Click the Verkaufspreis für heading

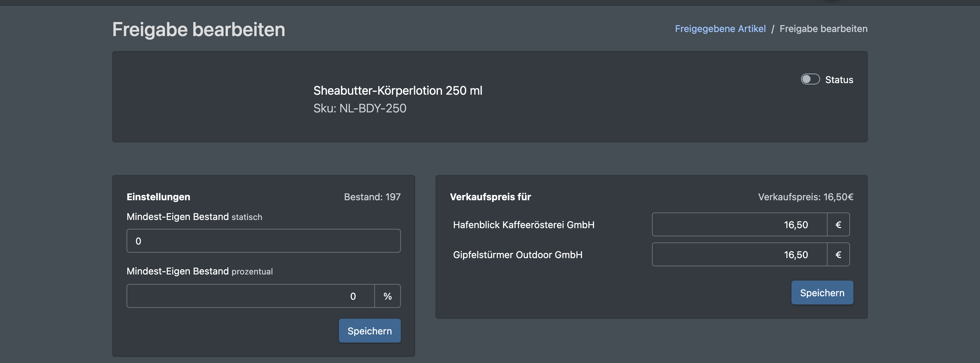[x=490, y=196]
